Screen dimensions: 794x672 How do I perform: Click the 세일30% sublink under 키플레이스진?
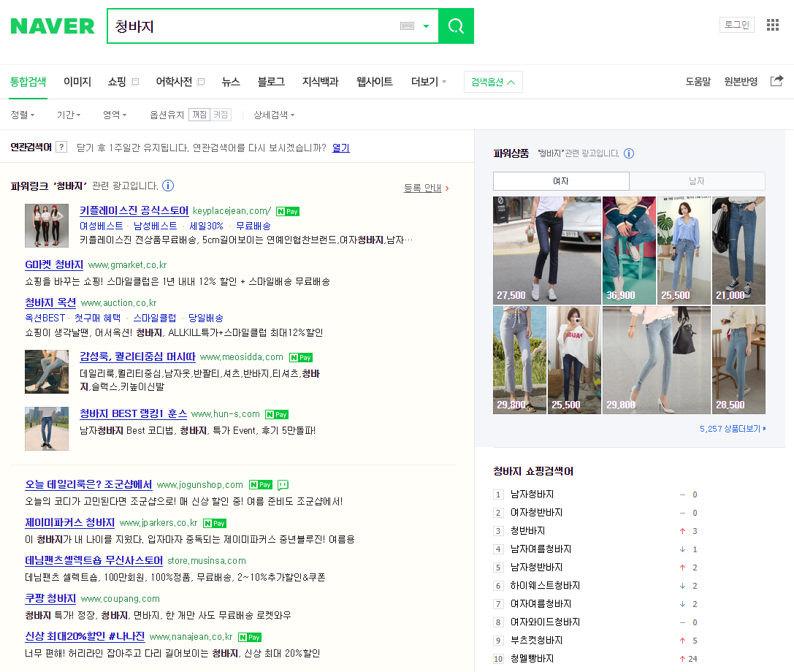(x=206, y=226)
